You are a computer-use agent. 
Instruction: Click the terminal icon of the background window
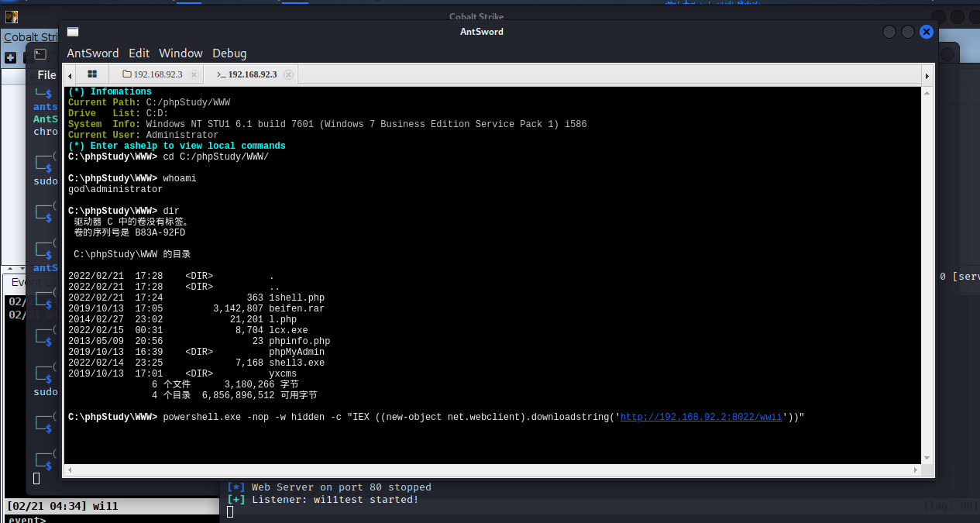[40, 54]
